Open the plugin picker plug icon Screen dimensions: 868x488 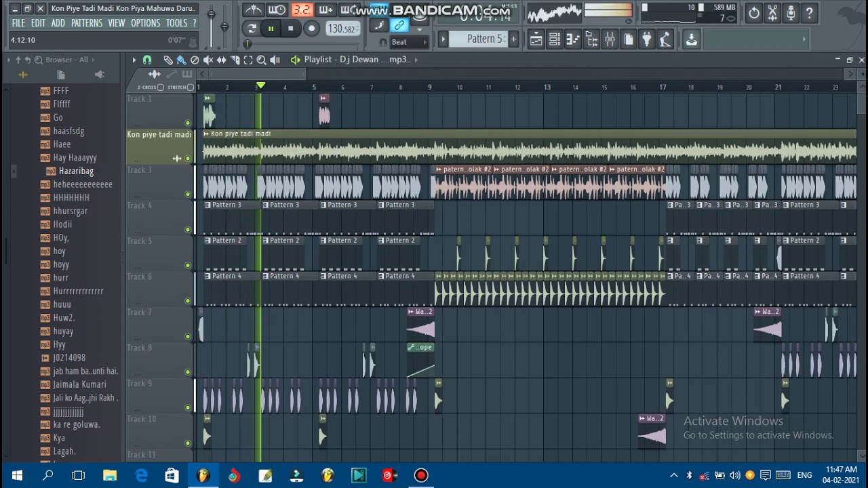pos(646,39)
